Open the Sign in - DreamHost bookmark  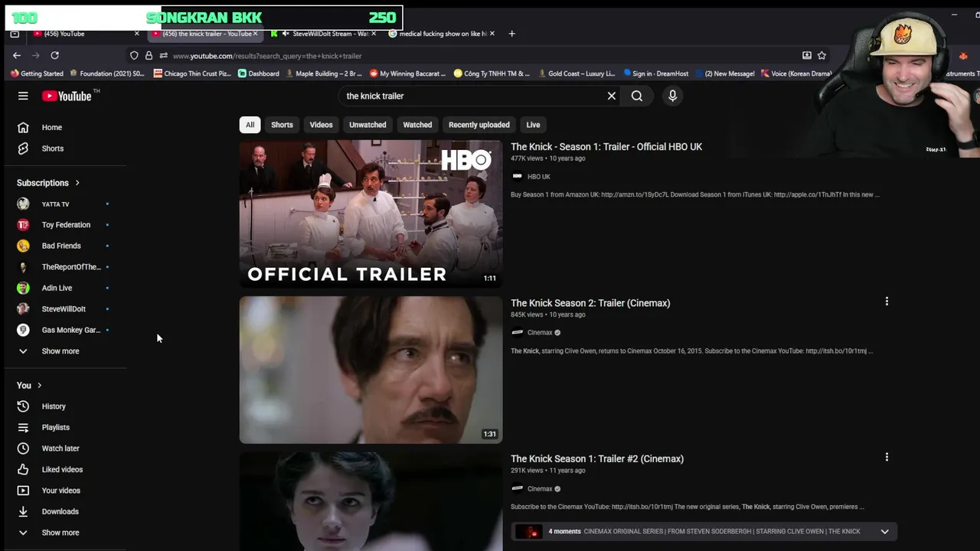(655, 73)
